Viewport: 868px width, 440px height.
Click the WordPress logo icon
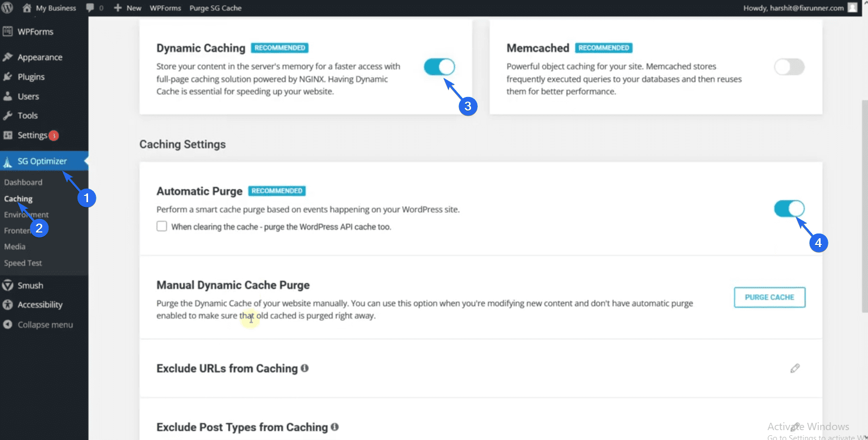pos(7,8)
